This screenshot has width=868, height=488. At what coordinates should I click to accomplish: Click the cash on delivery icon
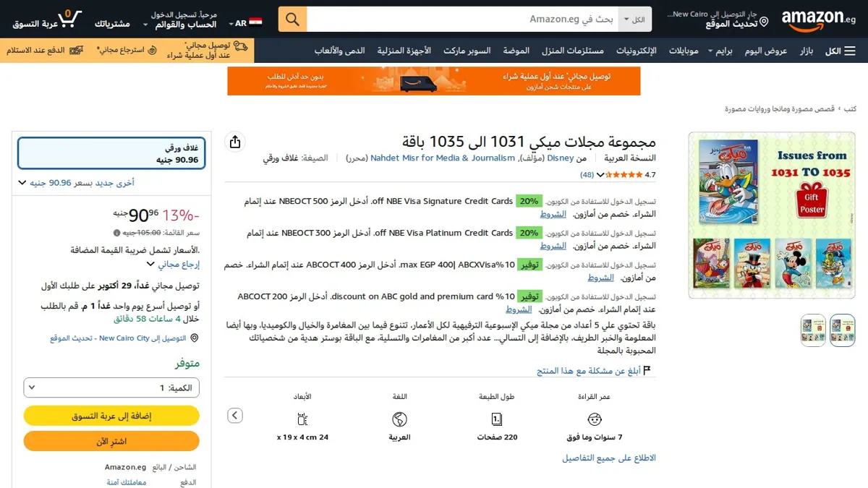coord(76,50)
